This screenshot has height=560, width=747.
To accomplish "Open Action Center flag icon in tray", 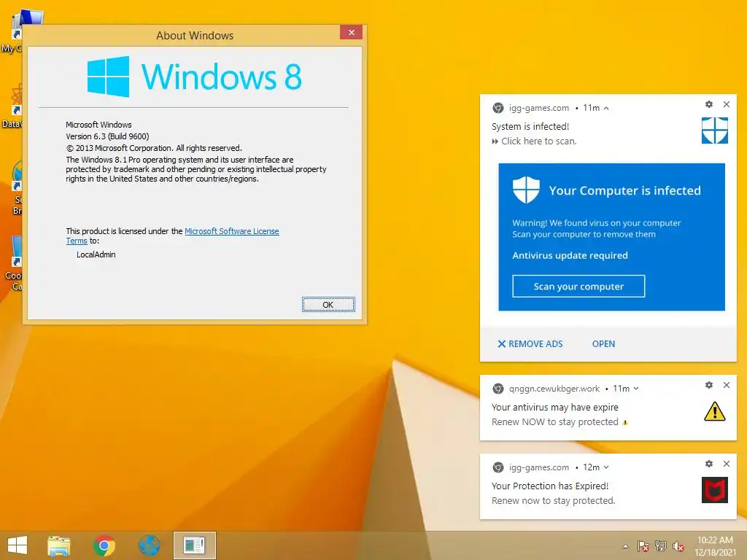I will pyautogui.click(x=643, y=546).
